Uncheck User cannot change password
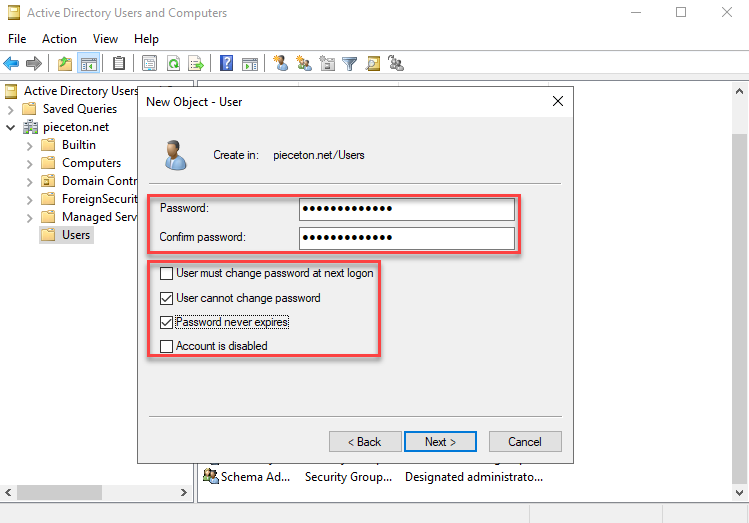749x523 pixels. point(166,298)
